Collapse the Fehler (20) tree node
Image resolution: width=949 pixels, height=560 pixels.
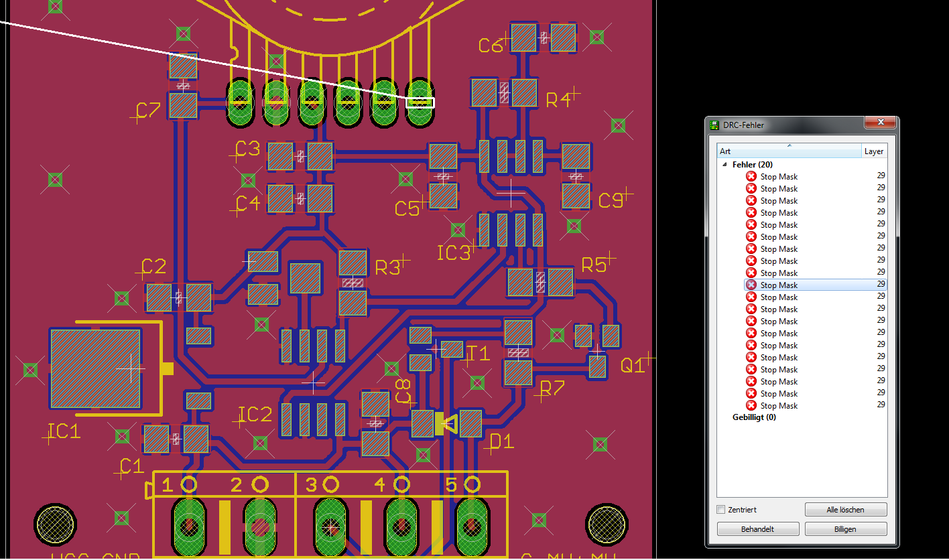pos(724,164)
